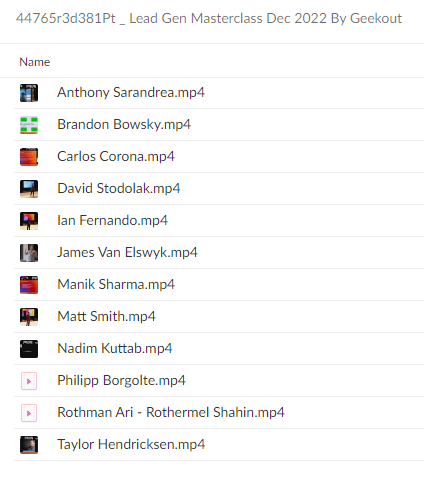The image size is (424, 478).
Task: Open the Matt Smith.mp4 thumbnail icon
Action: coord(29,317)
